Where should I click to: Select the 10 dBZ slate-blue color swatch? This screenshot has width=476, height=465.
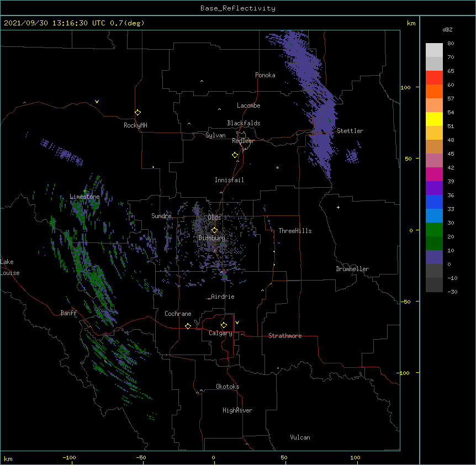(x=434, y=257)
